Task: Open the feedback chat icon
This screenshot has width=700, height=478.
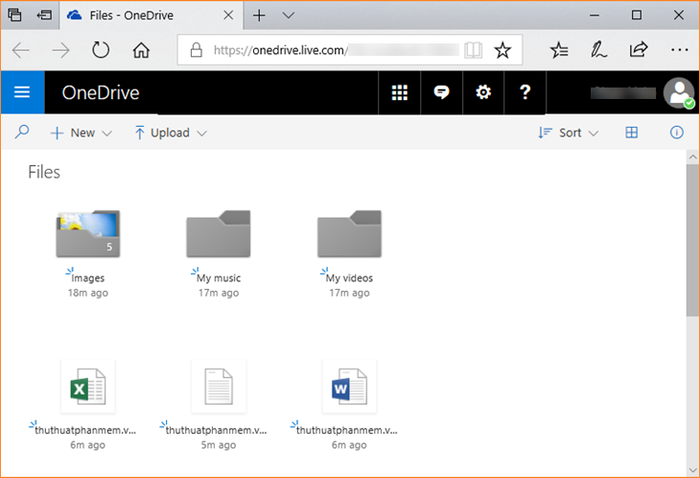Action: [442, 92]
